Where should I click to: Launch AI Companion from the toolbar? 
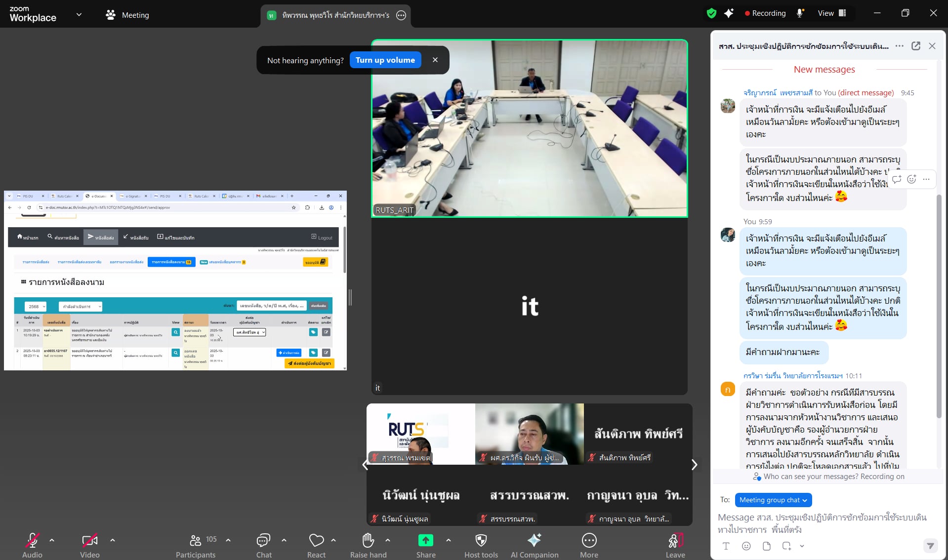[534, 541]
